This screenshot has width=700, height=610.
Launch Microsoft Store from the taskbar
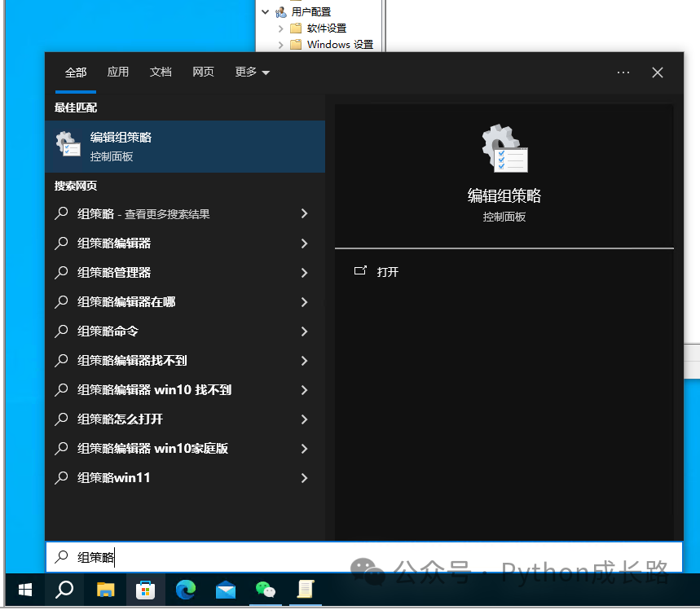(146, 590)
